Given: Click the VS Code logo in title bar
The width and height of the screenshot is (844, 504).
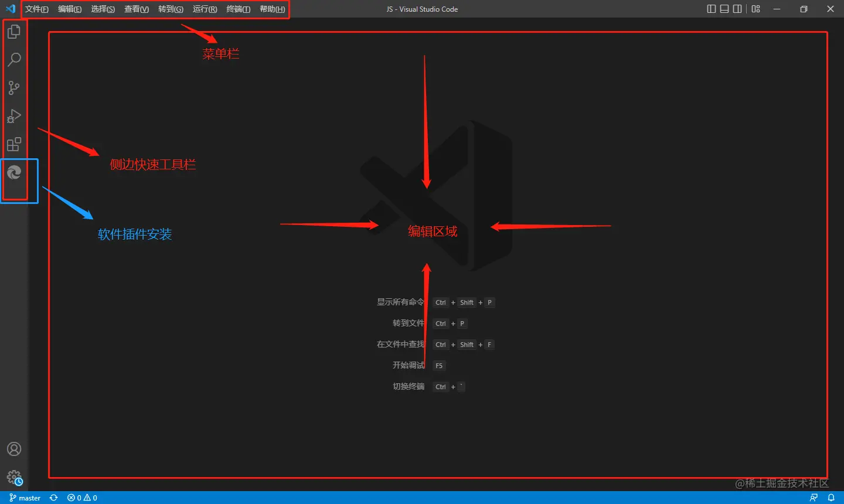Looking at the screenshot, I should (11, 9).
